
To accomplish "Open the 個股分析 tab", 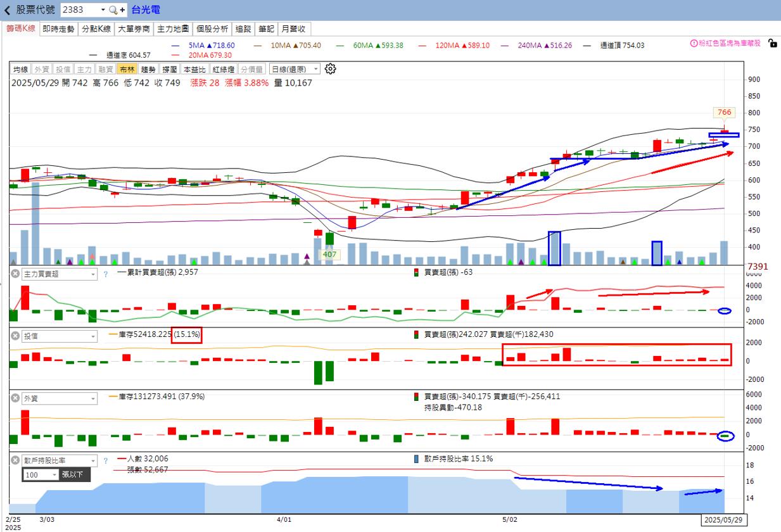I will pyautogui.click(x=212, y=29).
